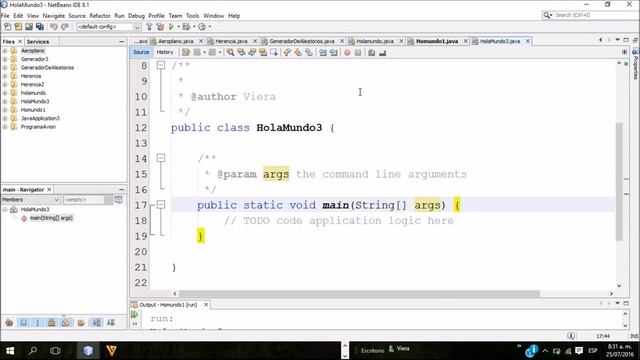
Task: Click the editor horizontal scrollbar
Action: pyautogui.click(x=359, y=293)
